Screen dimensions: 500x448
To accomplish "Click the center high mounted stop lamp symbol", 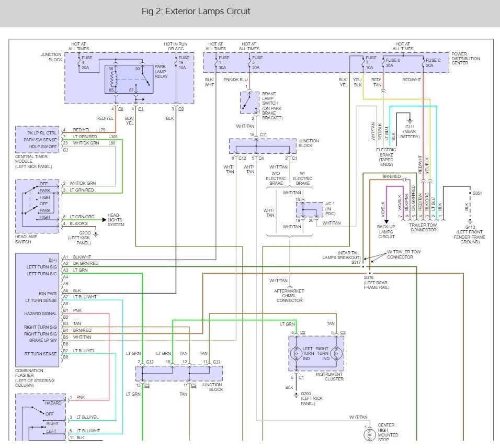I will pyautogui.click(x=369, y=434).
